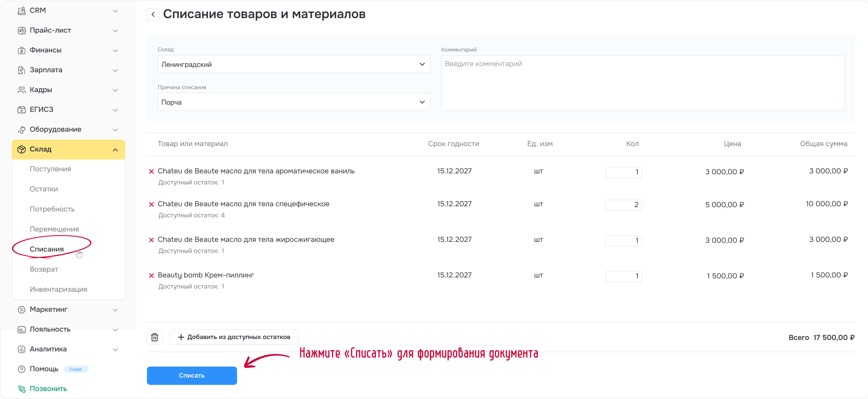Click the Склад box icon

tap(22, 149)
